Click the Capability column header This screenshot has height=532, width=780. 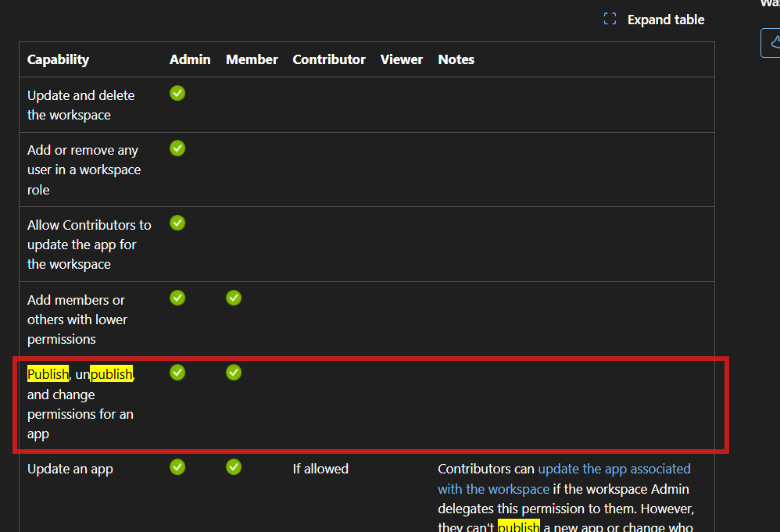(58, 59)
